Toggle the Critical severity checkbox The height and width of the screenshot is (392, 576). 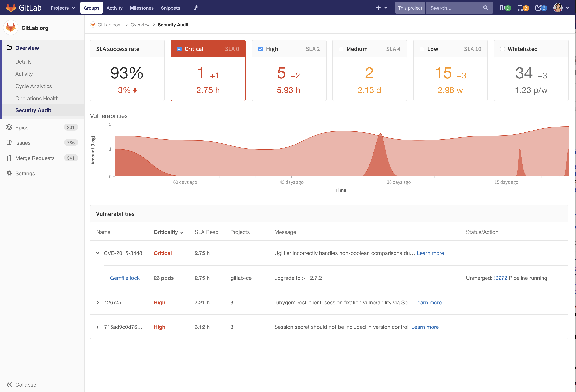pyautogui.click(x=179, y=49)
